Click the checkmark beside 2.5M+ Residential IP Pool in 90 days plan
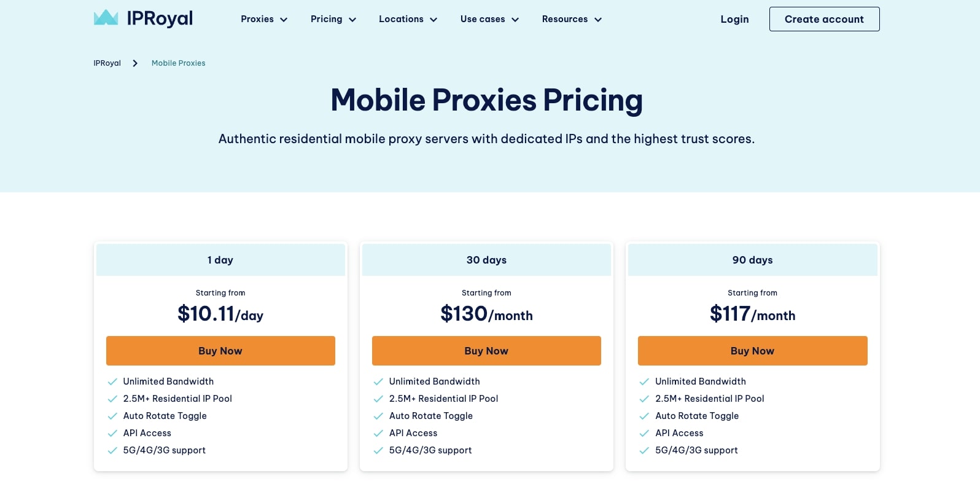Viewport: 980px width, 481px height. coord(645,399)
